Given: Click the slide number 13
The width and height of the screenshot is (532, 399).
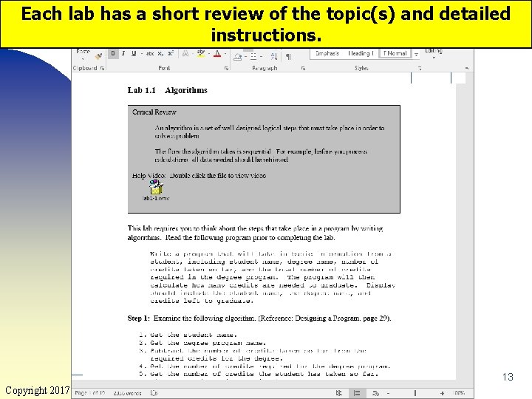Looking at the screenshot, I should click(508, 377).
